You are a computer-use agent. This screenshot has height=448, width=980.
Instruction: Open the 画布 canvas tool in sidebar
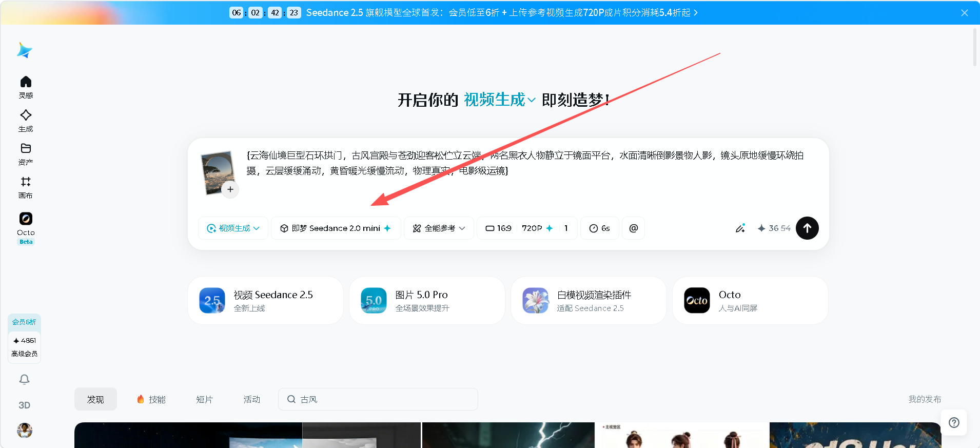[26, 187]
